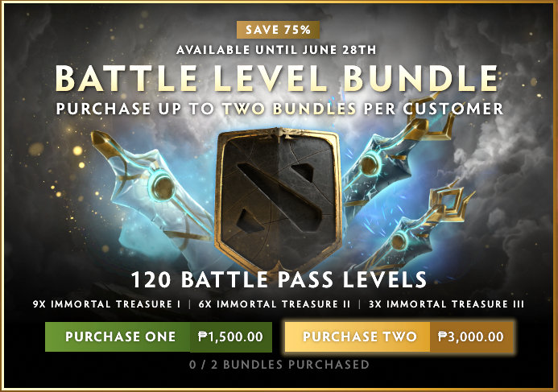Click the Battle Level Bundle title
The width and height of the screenshot is (558, 392).
tap(277, 78)
